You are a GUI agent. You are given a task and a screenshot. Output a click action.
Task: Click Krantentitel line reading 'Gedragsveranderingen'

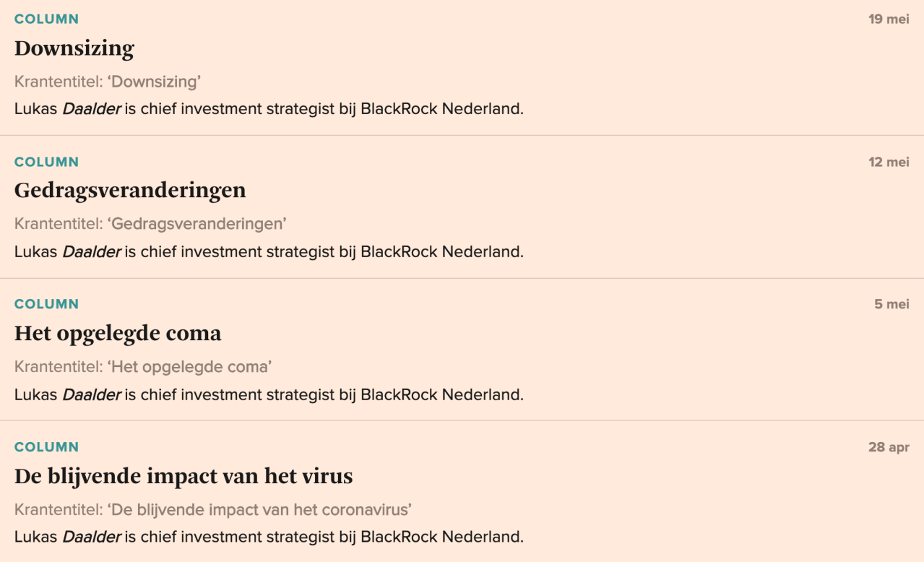[x=150, y=224]
